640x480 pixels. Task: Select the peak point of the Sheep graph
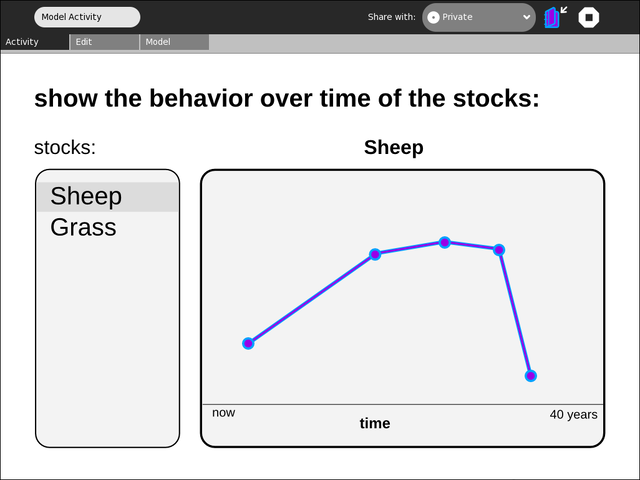pyautogui.click(x=444, y=242)
